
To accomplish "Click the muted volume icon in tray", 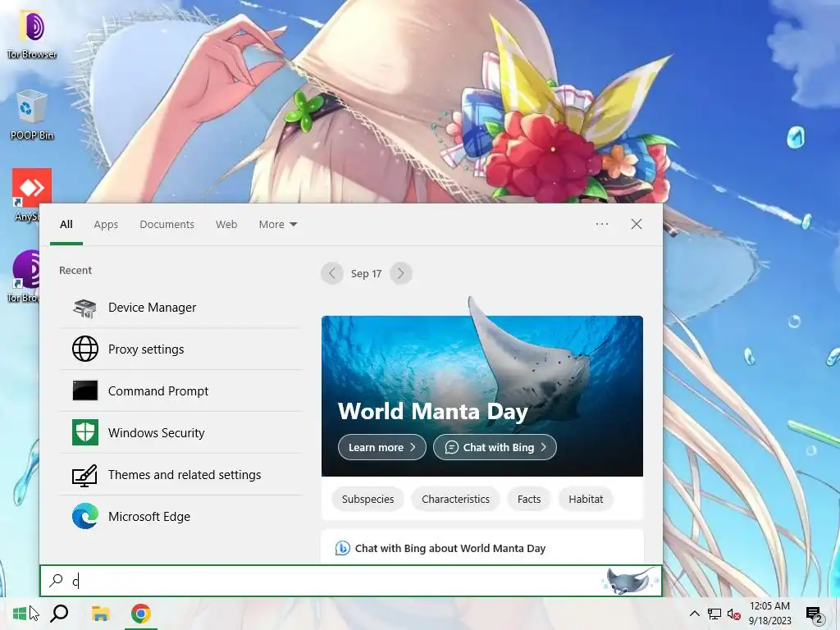I will 733,614.
